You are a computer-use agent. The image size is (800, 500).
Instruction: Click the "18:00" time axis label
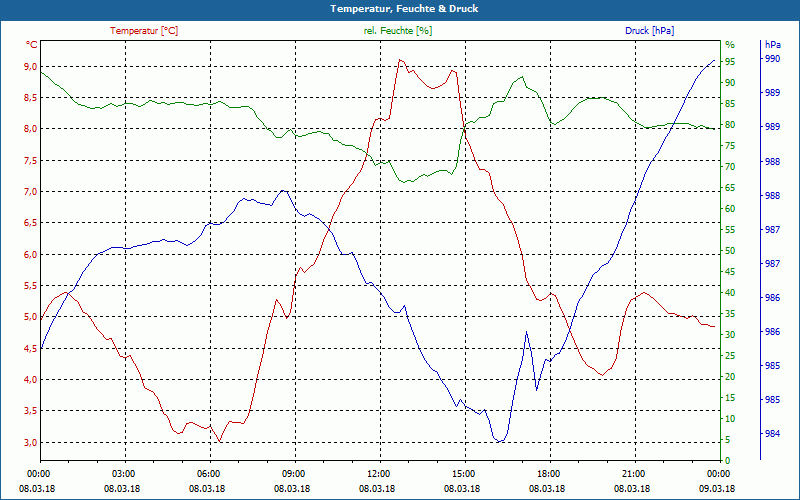[549, 473]
